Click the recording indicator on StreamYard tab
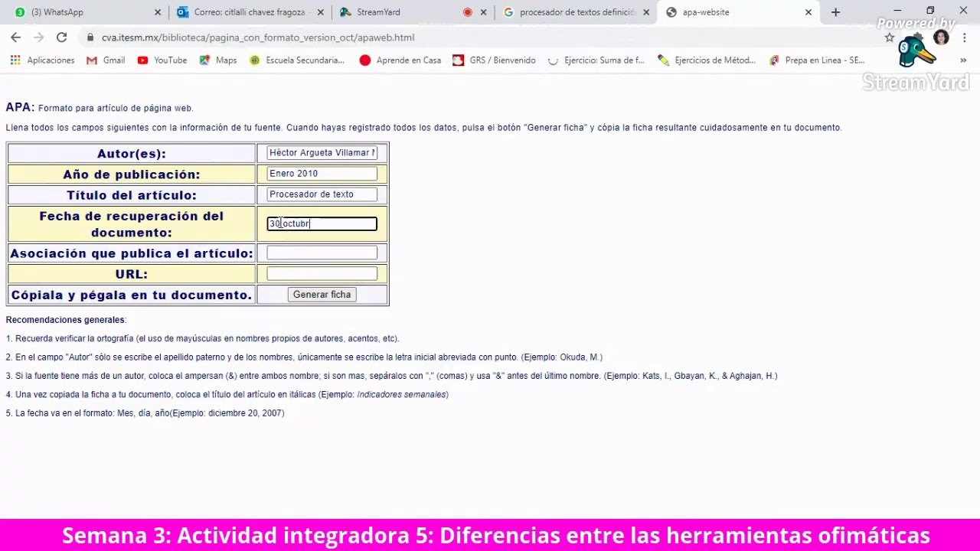 [467, 12]
